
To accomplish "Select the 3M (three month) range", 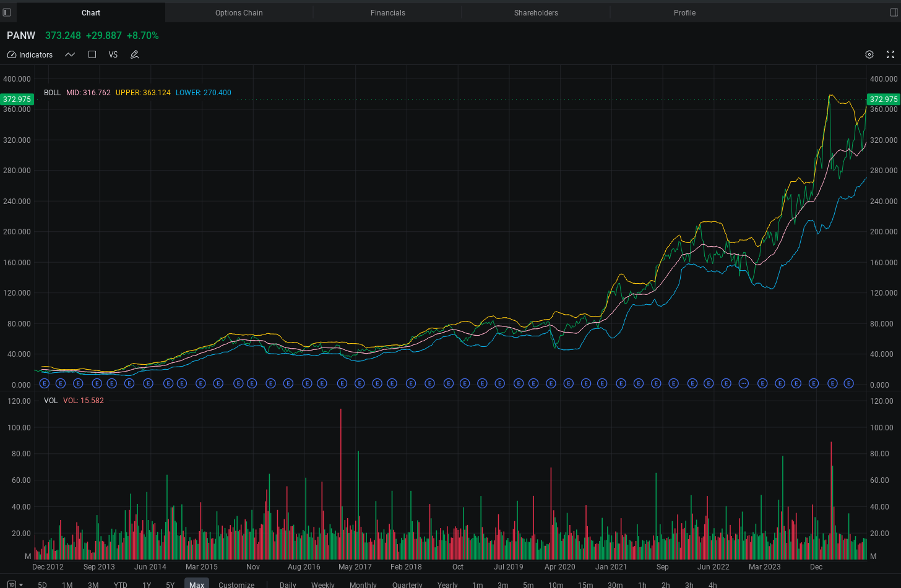I will click(x=93, y=584).
